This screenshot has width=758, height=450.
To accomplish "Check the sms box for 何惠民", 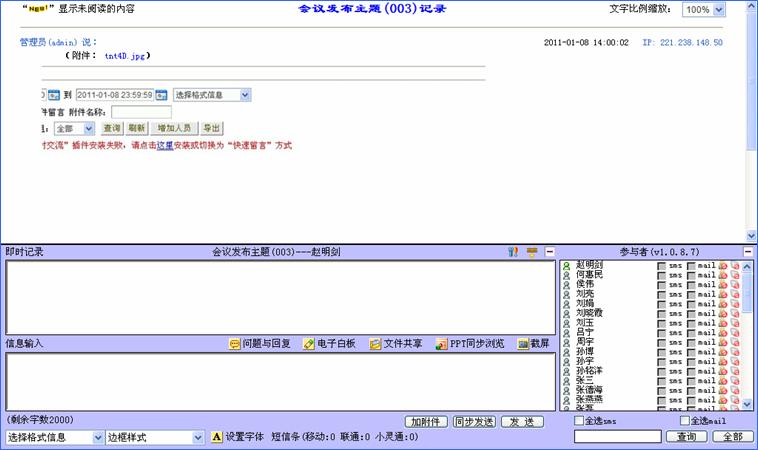I will pos(662,275).
